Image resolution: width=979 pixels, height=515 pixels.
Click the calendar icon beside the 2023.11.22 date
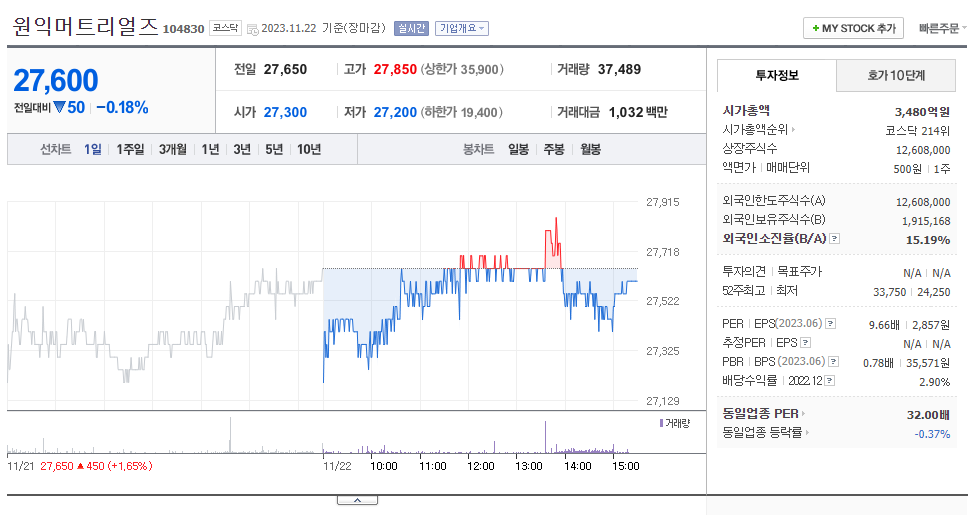pos(252,29)
